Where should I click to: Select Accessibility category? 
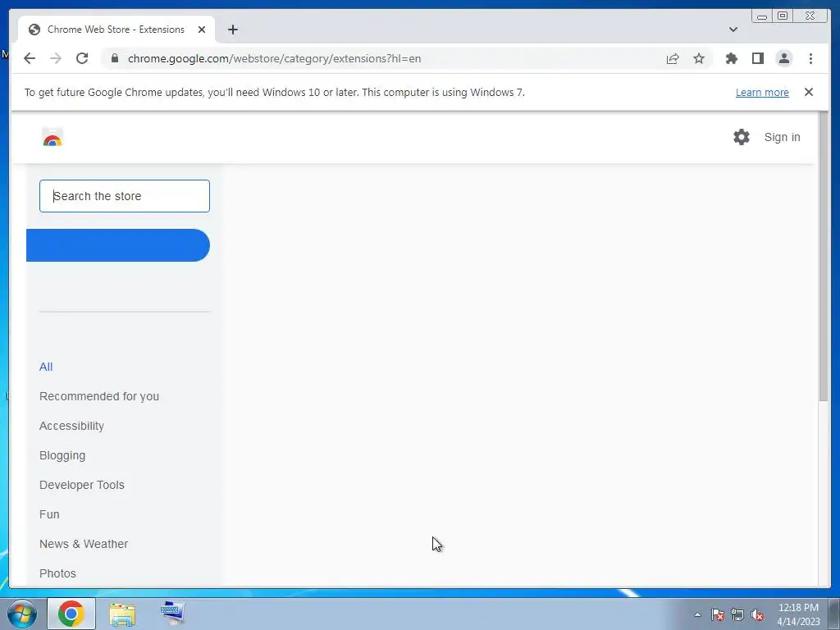pos(72,426)
